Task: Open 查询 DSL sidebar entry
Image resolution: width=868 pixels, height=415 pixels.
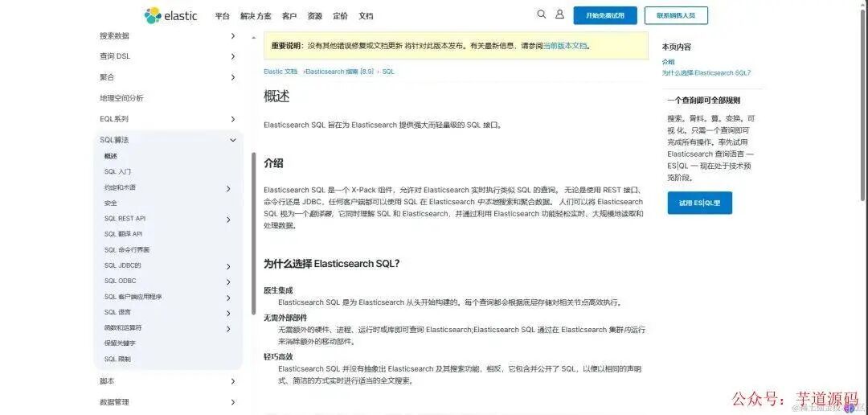Action: point(115,56)
